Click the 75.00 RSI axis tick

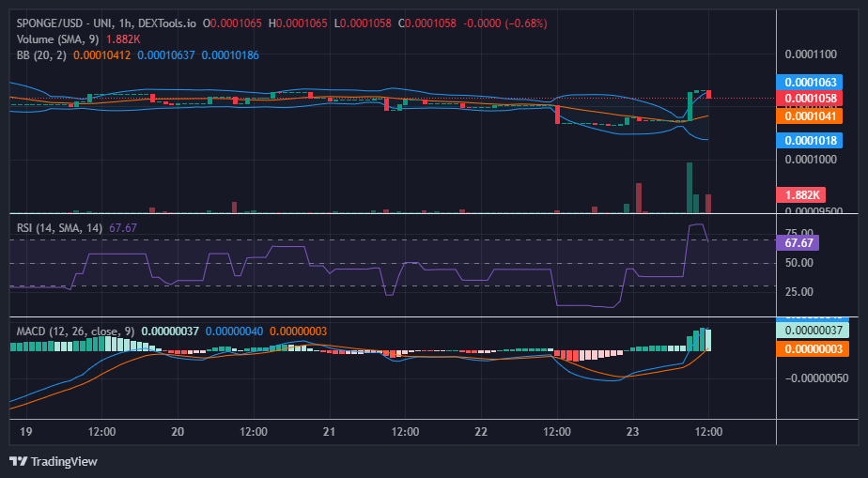[x=799, y=233]
